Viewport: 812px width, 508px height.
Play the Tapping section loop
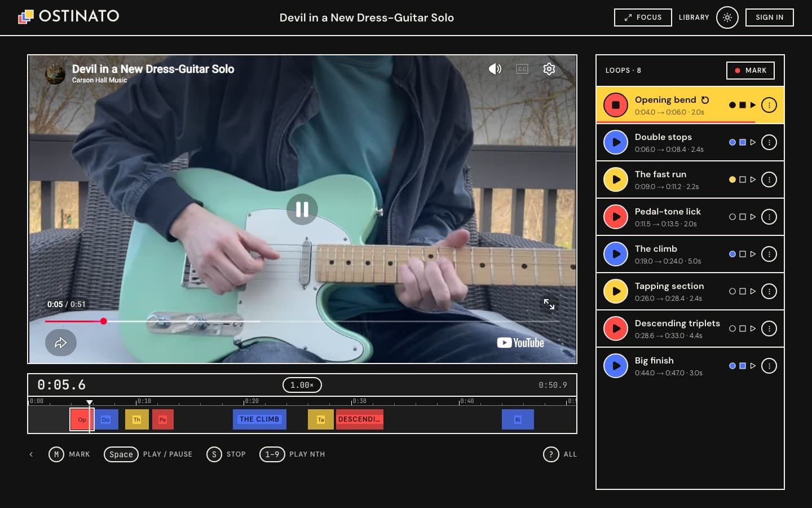click(x=616, y=291)
